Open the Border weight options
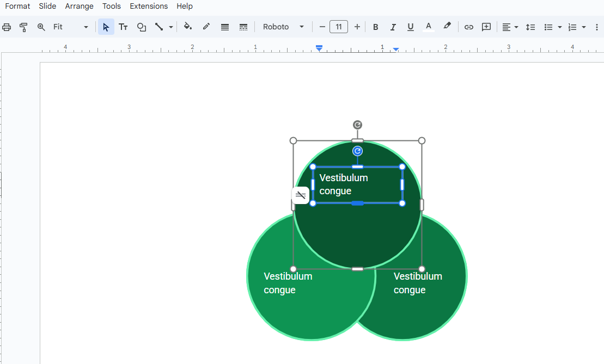Viewport: 604px width, 364px height. pyautogui.click(x=225, y=27)
